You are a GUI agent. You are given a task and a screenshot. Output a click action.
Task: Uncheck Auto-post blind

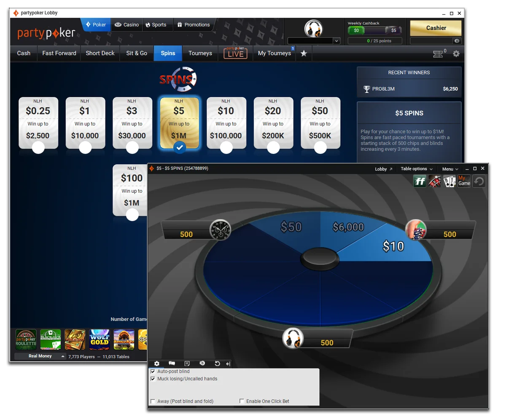153,372
